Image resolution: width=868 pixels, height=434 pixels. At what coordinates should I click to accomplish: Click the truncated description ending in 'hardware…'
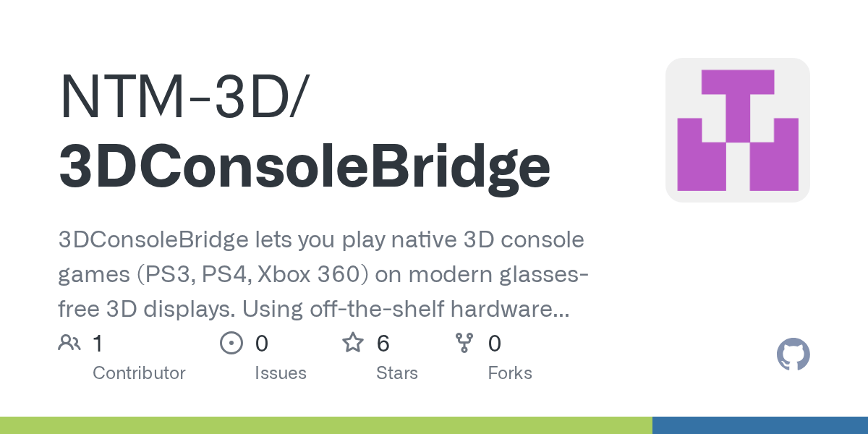pyautogui.click(x=314, y=310)
